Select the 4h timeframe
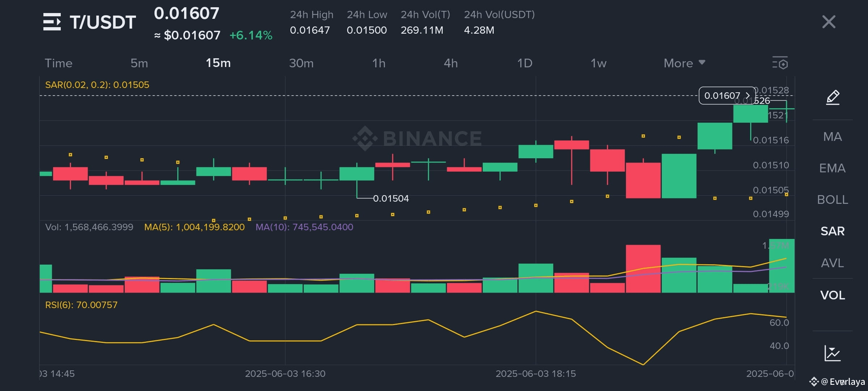 coord(451,63)
